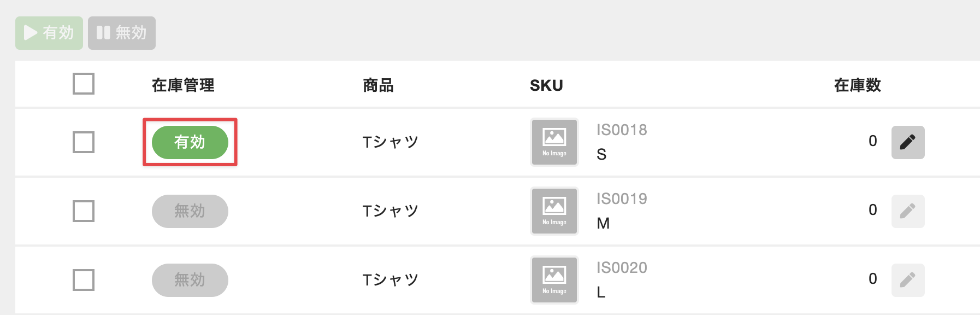Click the Tシャツ product name in IS0018 row
Screen dimensions: 980x315
[x=391, y=142]
